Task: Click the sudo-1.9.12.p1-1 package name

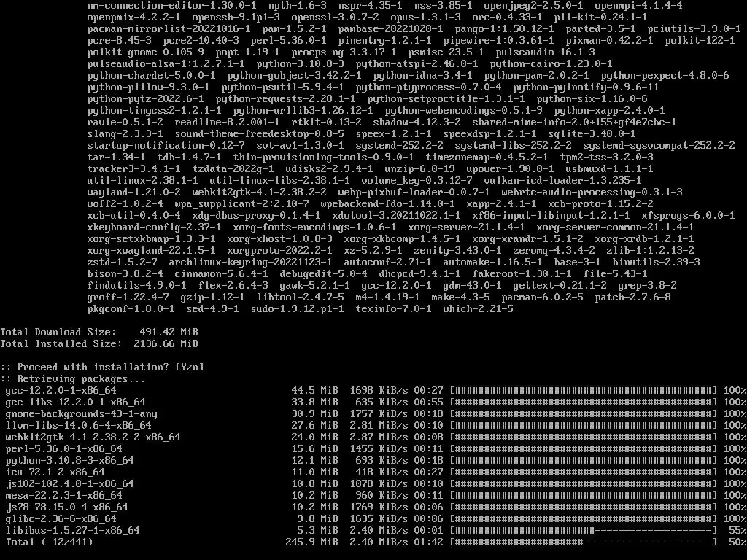Action: tap(298, 308)
